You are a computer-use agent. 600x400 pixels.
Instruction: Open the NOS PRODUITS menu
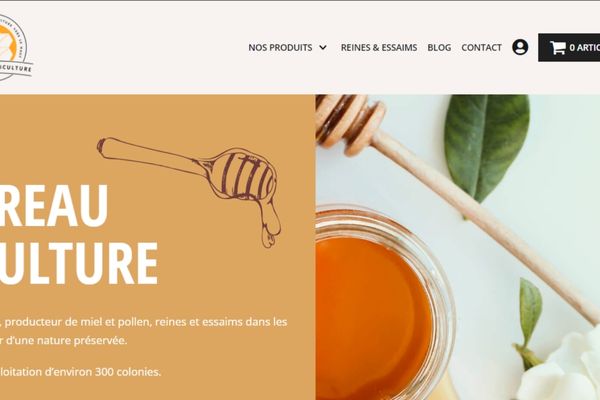(280, 47)
